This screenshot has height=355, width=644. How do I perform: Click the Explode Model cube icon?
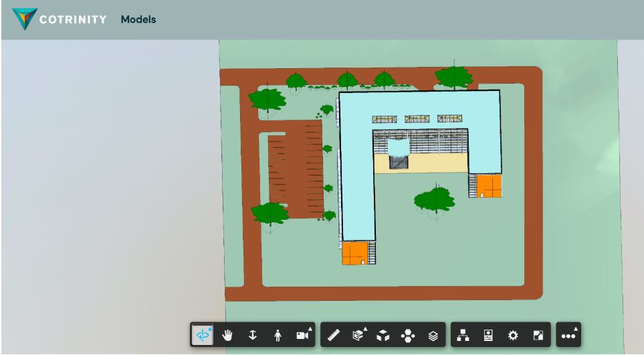(x=383, y=335)
